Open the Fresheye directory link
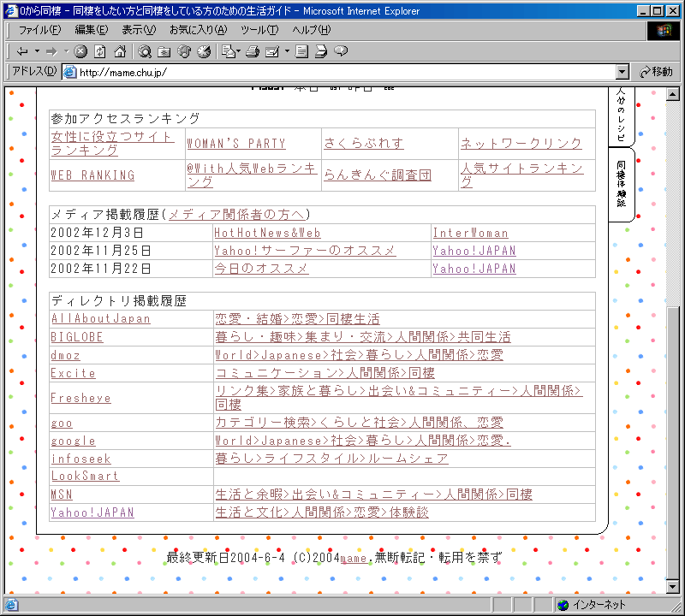Image resolution: width=685 pixels, height=616 pixels. pyautogui.click(x=80, y=398)
